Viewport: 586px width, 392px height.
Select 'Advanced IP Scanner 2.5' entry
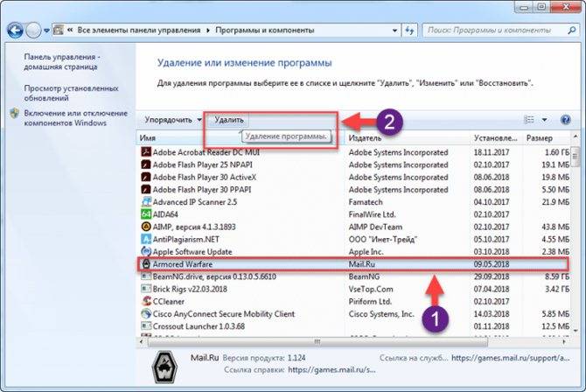[195, 202]
